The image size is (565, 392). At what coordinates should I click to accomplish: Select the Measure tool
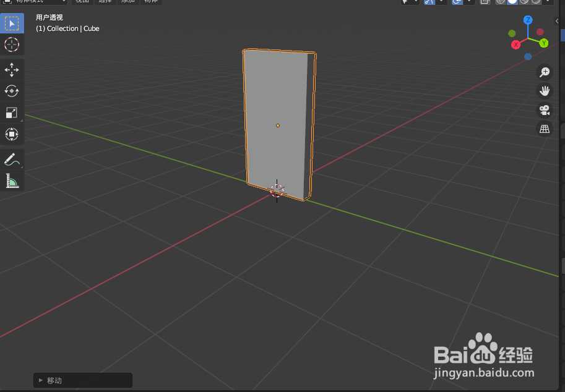click(x=12, y=181)
